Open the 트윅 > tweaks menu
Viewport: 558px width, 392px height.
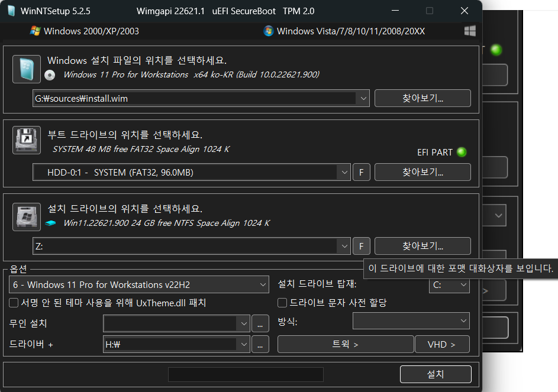(346, 344)
